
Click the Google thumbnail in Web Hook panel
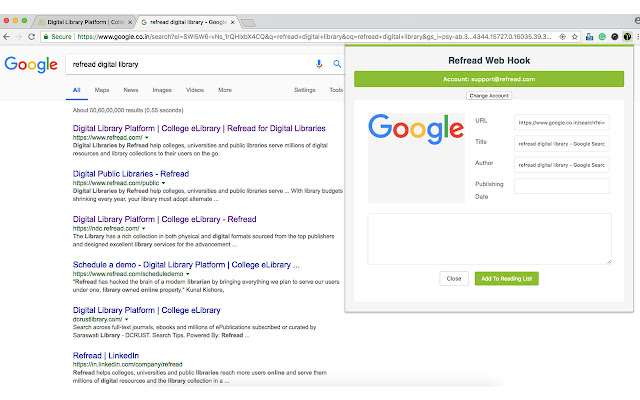(x=416, y=158)
